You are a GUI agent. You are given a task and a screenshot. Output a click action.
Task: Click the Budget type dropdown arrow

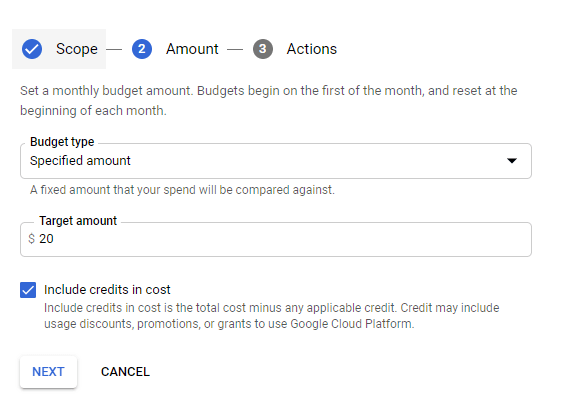[x=512, y=161]
